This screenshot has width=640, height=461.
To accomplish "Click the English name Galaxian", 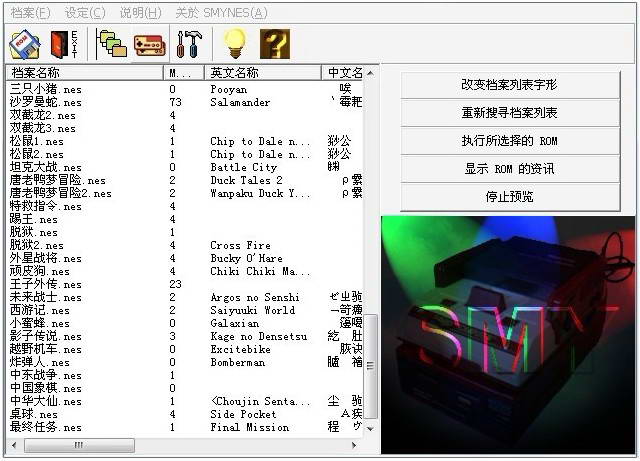I will click(235, 323).
